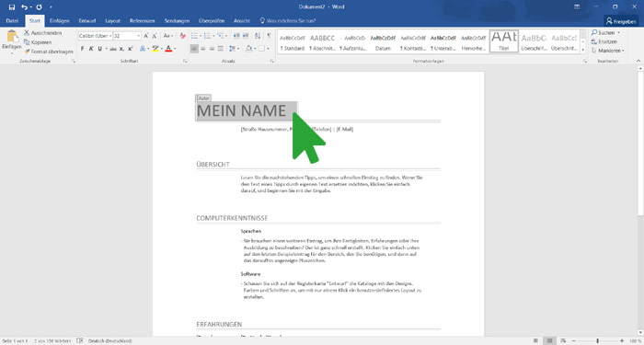Align text left button
Image resolution: width=644 pixels, height=345 pixels.
point(194,49)
